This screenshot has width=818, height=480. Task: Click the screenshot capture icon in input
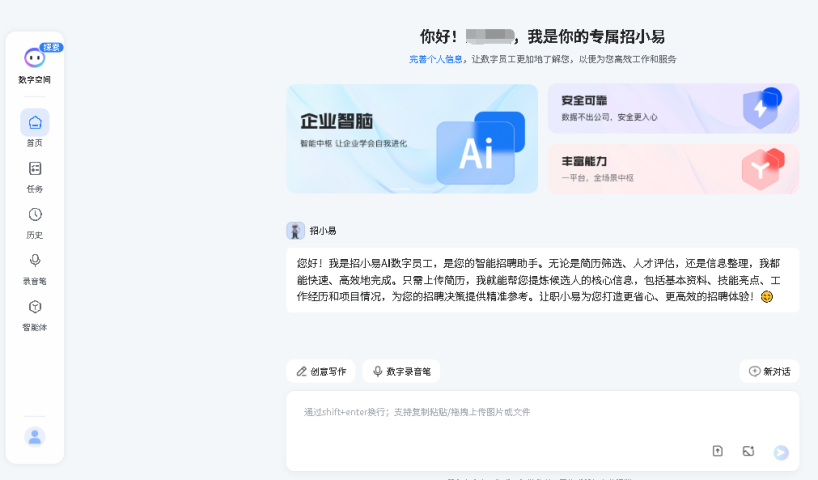(749, 451)
